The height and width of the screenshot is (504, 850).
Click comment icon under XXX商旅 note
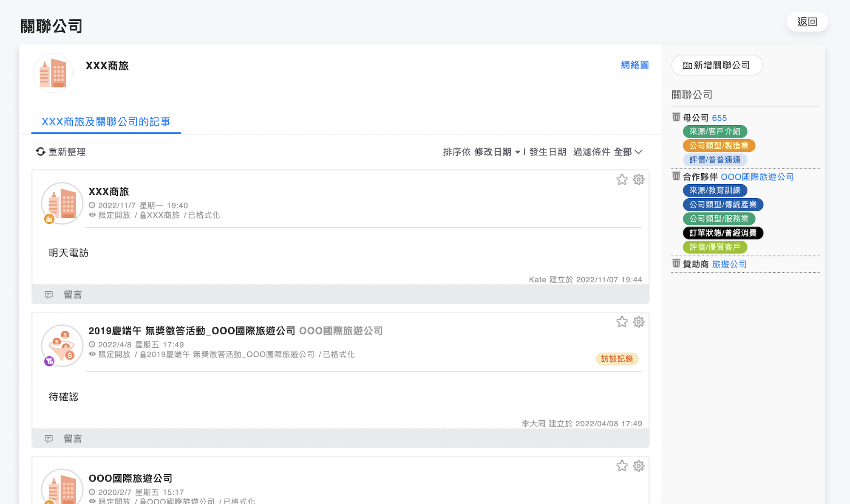(x=49, y=295)
